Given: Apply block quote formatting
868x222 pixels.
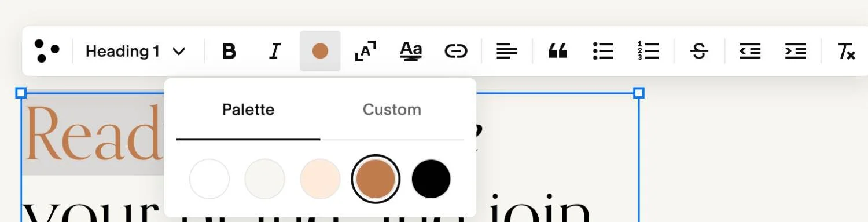Looking at the screenshot, I should [x=558, y=51].
